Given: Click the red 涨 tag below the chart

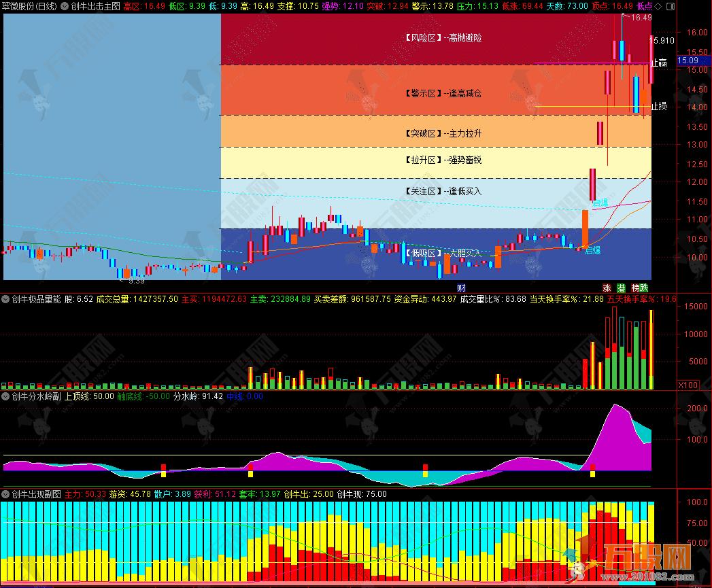Looking at the screenshot, I should [x=607, y=288].
